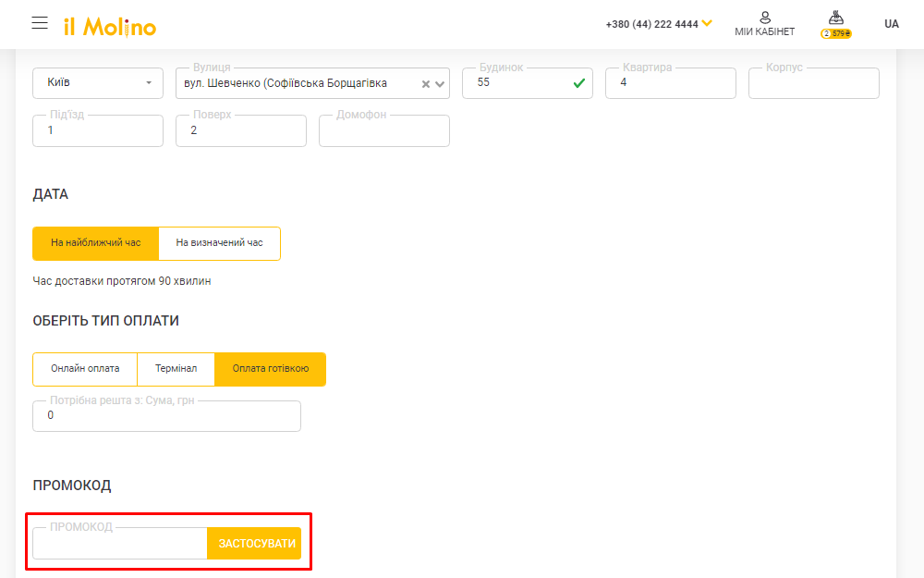The width and height of the screenshot is (924, 578).
Task: Choose Оплата готівкою payment type
Action: pos(270,369)
